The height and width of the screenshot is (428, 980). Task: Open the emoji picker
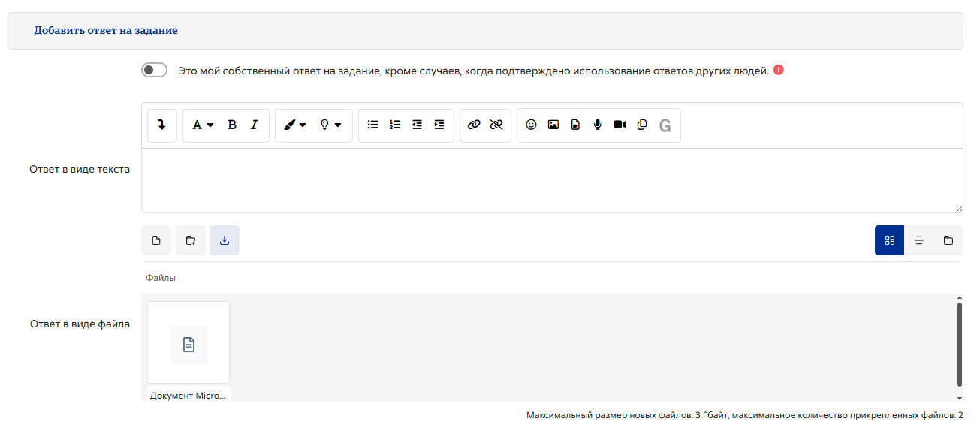(531, 125)
